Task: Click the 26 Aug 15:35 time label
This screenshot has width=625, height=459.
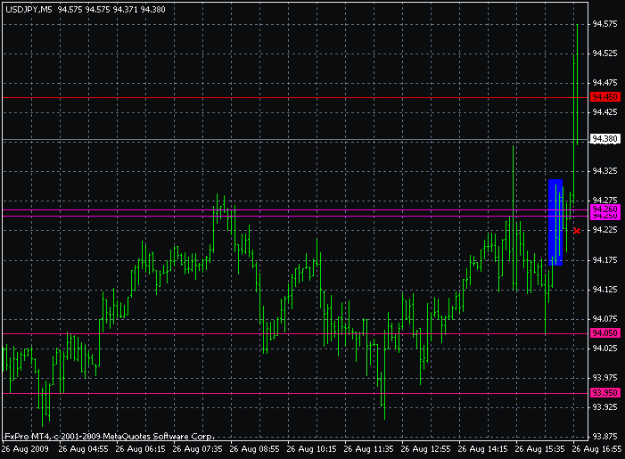Action: 539,449
